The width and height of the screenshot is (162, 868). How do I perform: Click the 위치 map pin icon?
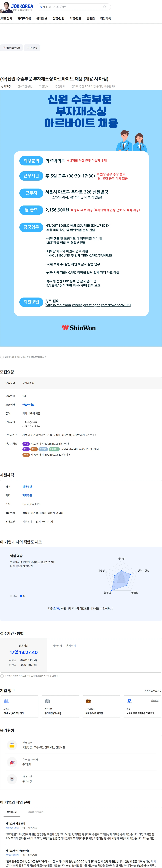tap(129, 701)
